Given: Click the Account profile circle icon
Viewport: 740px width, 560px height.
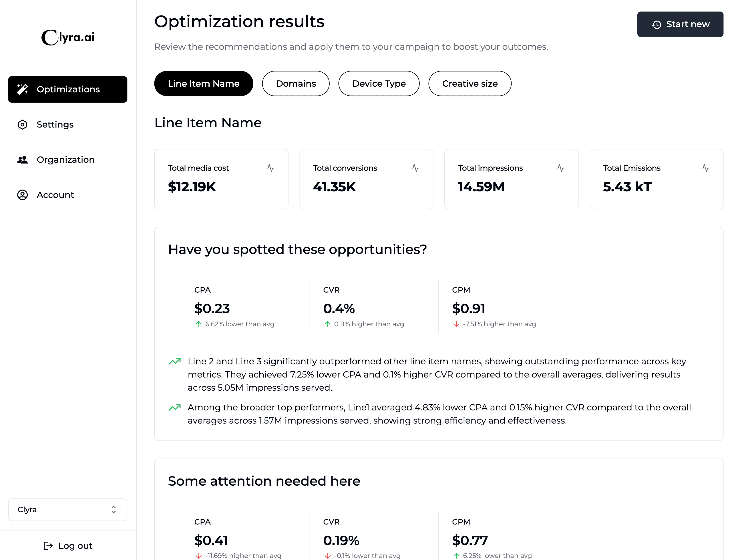Looking at the screenshot, I should click(22, 195).
